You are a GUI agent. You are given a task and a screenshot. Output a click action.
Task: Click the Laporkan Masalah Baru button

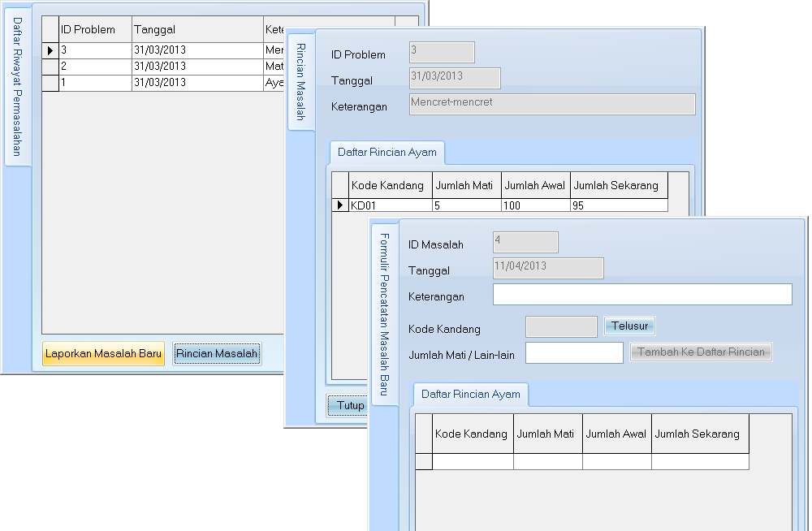(104, 354)
